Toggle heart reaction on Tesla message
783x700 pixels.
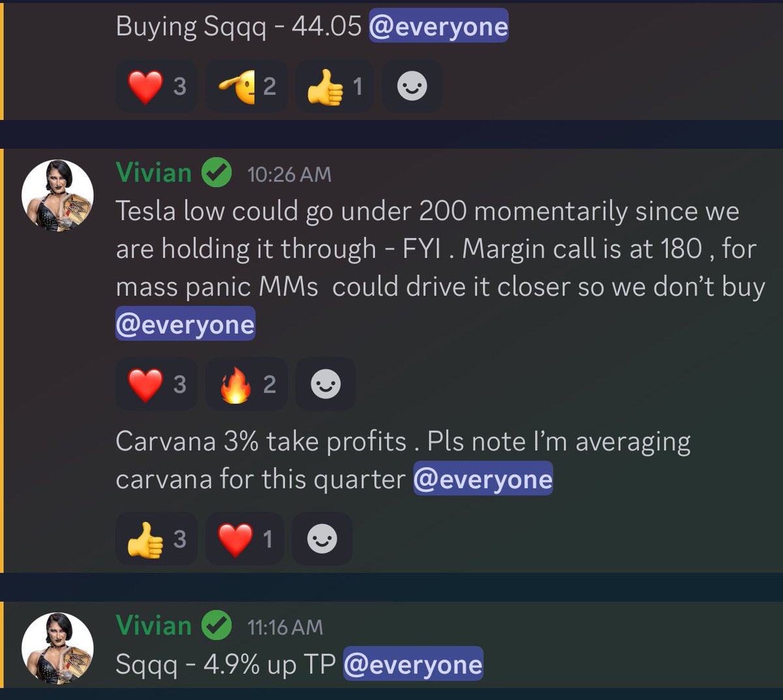pyautogui.click(x=157, y=384)
